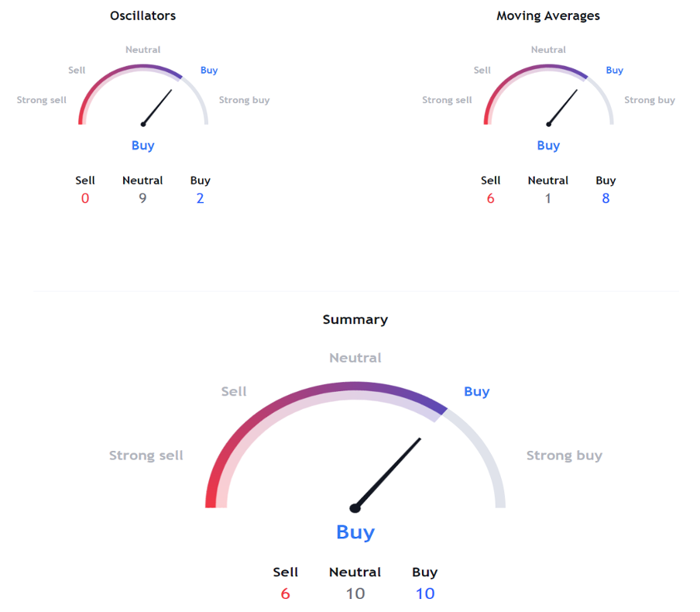Click the Summary heading
700x612 pixels.
click(355, 319)
